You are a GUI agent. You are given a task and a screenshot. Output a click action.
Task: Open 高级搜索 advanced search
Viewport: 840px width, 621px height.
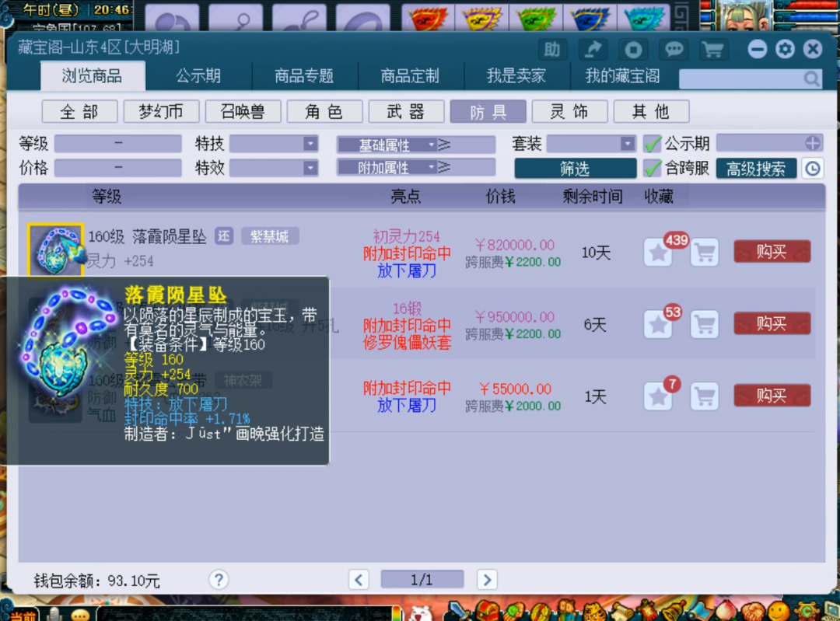(x=756, y=169)
